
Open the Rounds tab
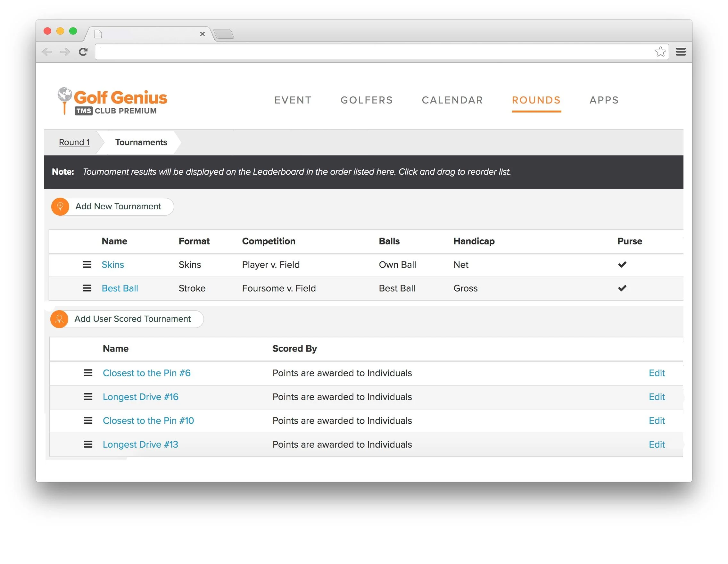[x=536, y=100]
